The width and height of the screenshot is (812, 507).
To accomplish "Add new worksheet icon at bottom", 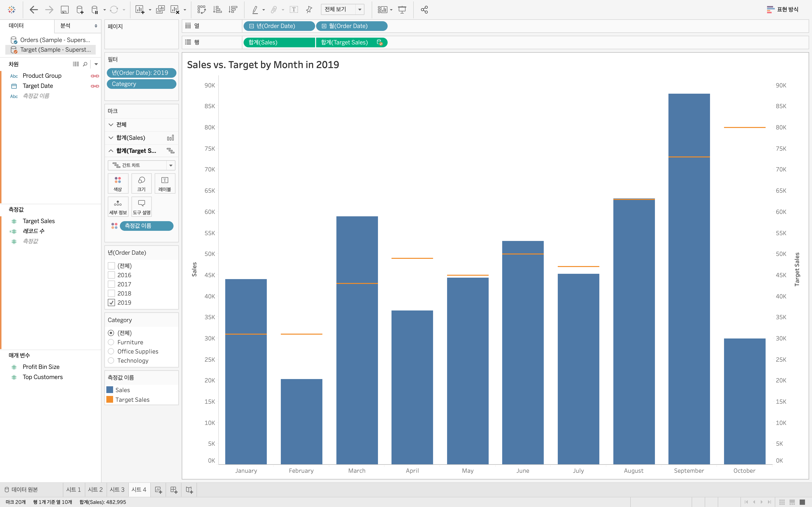I will (158, 490).
